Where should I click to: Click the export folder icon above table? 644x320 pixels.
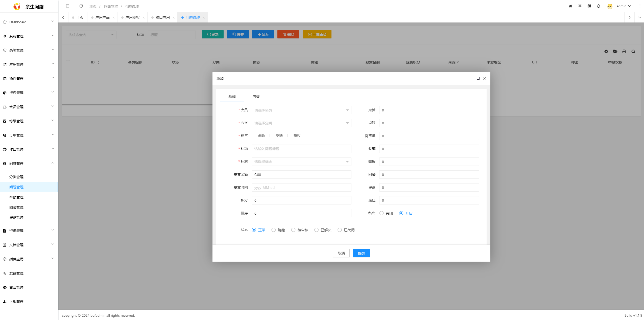click(615, 51)
